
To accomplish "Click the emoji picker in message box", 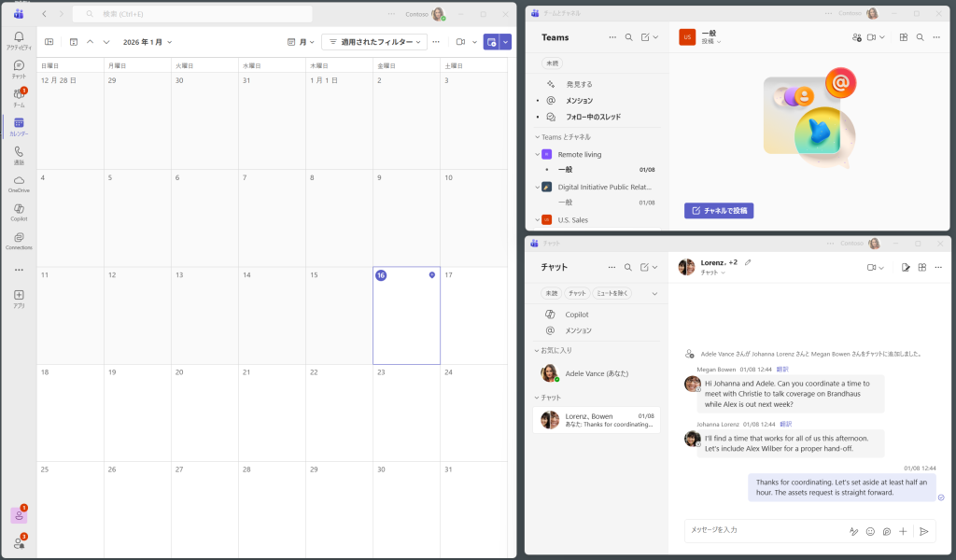I will (x=870, y=531).
